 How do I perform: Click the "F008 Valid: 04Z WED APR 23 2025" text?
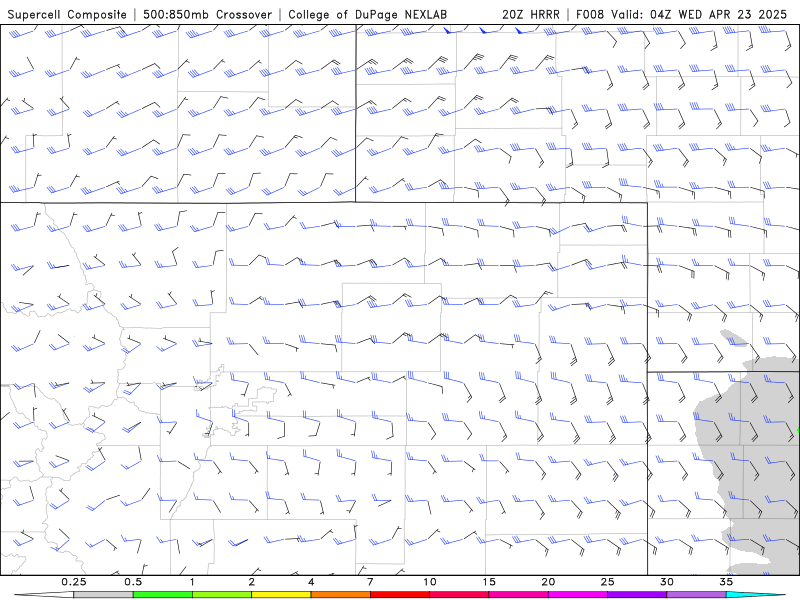coord(682,14)
